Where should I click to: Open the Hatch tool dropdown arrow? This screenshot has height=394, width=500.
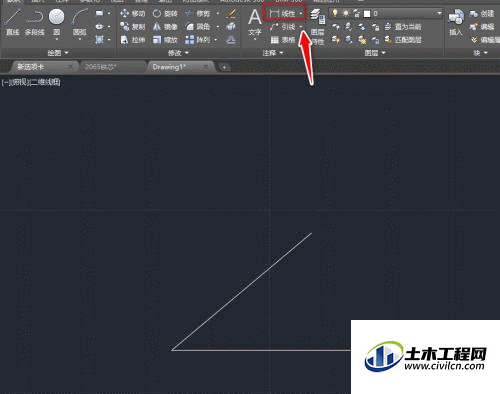pos(109,40)
